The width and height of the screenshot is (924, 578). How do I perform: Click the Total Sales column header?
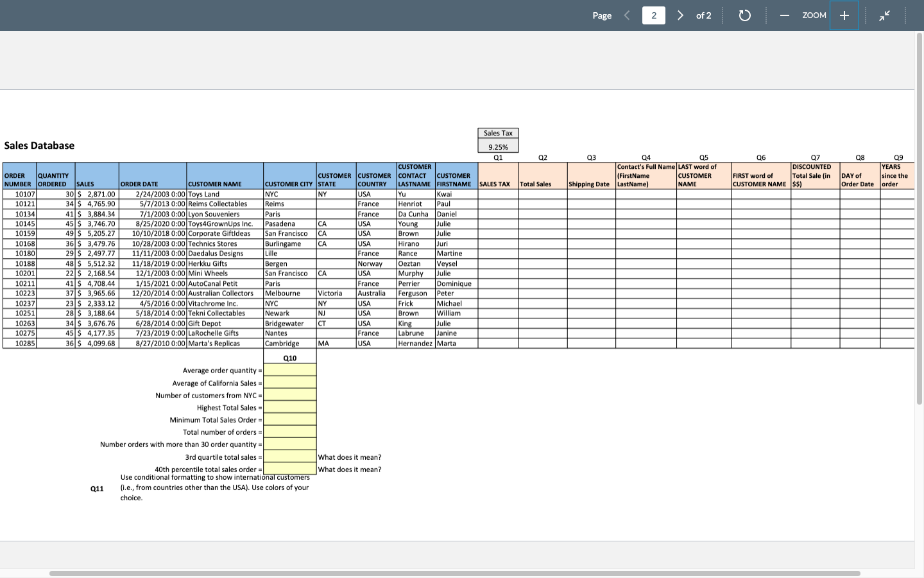click(542, 175)
